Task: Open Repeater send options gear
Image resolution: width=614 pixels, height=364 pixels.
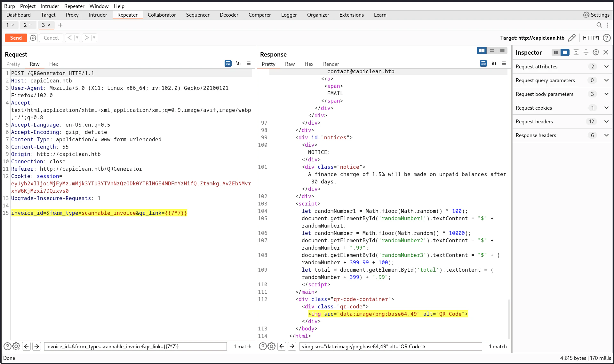Action: 33,38
